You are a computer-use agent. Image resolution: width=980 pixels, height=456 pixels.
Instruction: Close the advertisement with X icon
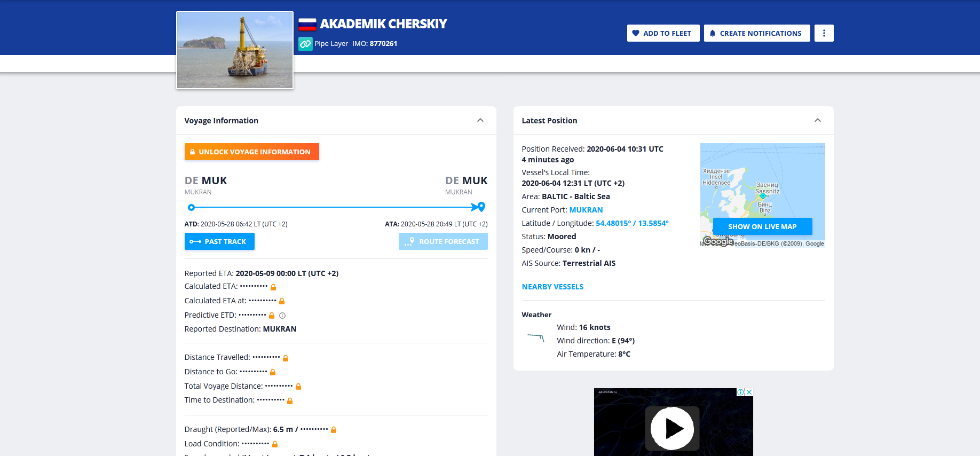click(749, 392)
